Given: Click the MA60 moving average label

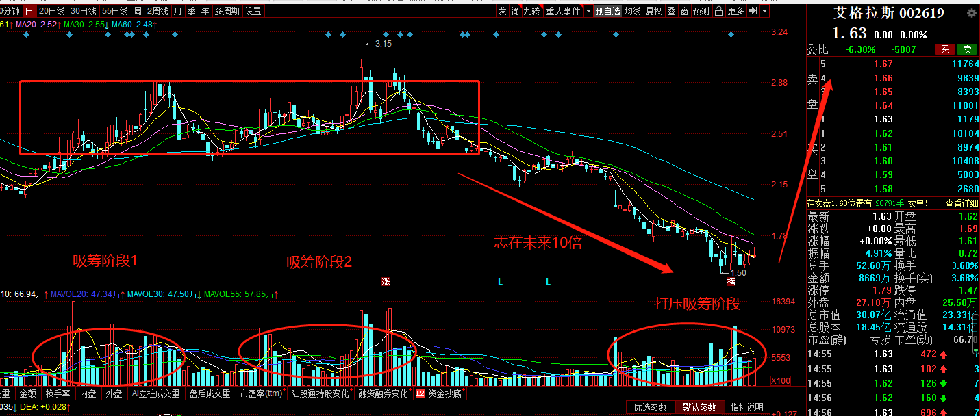Looking at the screenshot, I should (135, 25).
